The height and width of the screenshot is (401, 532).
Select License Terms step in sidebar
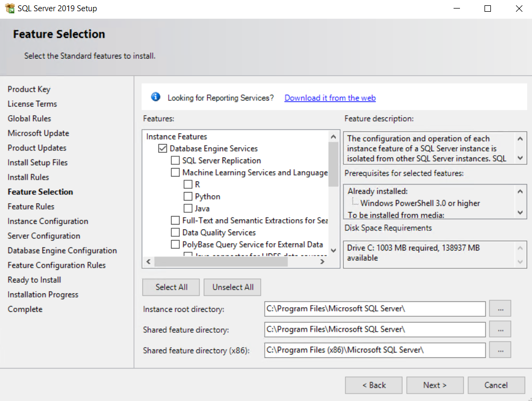tap(32, 104)
